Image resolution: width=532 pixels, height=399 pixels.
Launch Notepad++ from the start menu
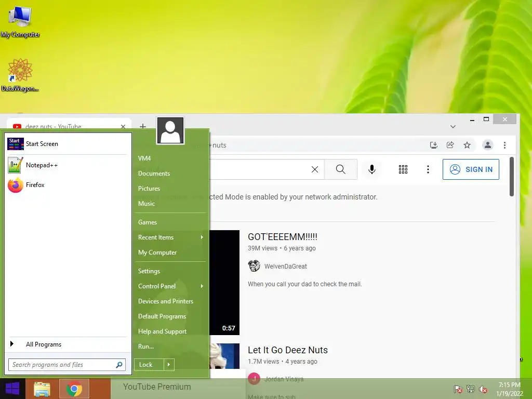tap(67, 165)
